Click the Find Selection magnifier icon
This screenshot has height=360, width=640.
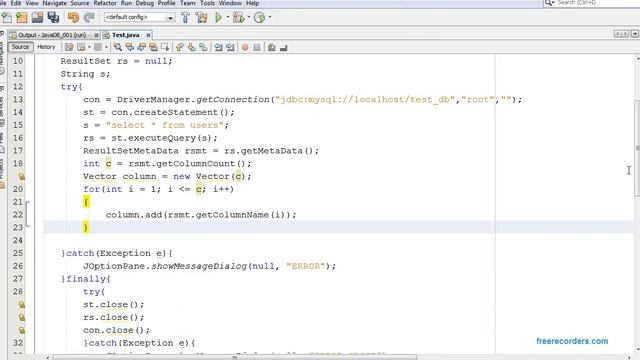tap(118, 47)
